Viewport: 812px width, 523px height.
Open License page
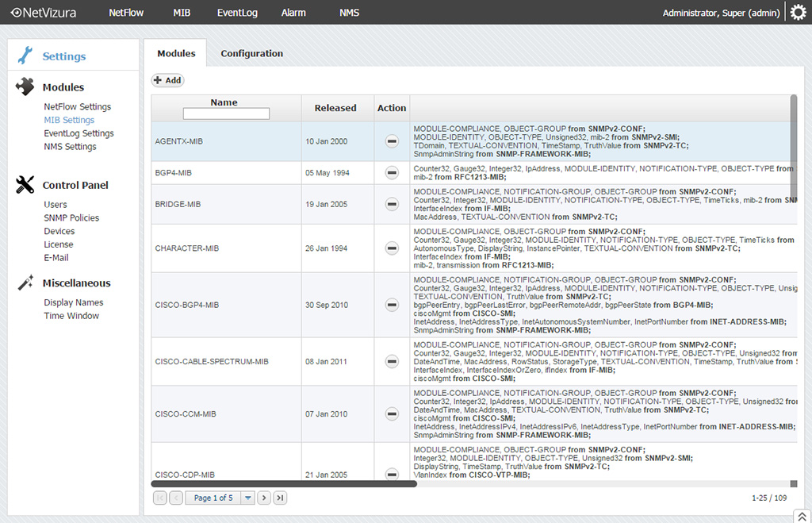[x=59, y=244]
